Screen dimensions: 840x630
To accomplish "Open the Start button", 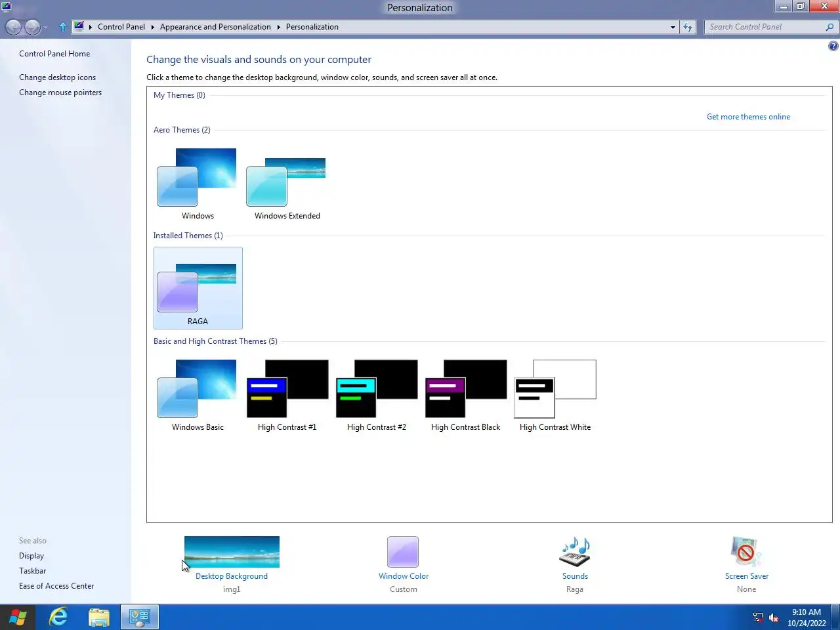I will [x=18, y=617].
